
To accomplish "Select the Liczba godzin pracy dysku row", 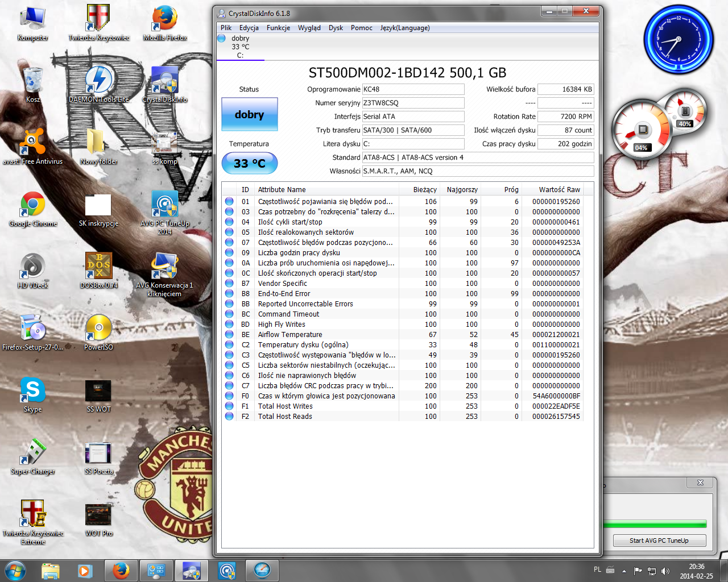I will [x=403, y=252].
